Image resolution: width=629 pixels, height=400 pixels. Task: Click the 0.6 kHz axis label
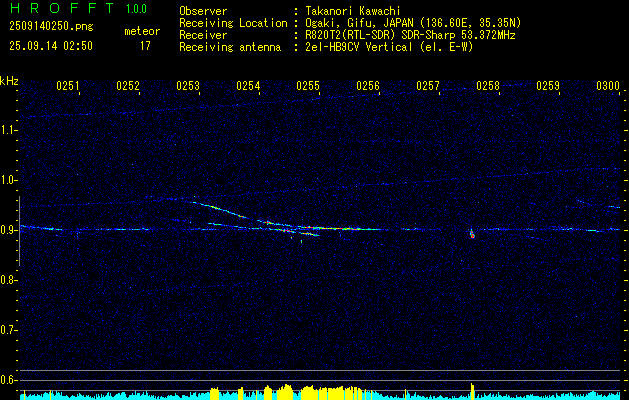(x=8, y=380)
